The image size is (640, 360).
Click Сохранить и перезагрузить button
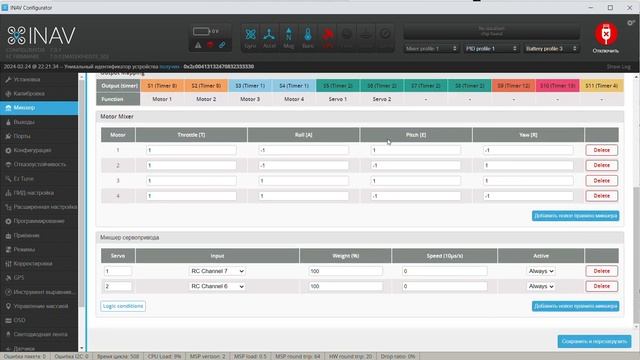tap(594, 341)
